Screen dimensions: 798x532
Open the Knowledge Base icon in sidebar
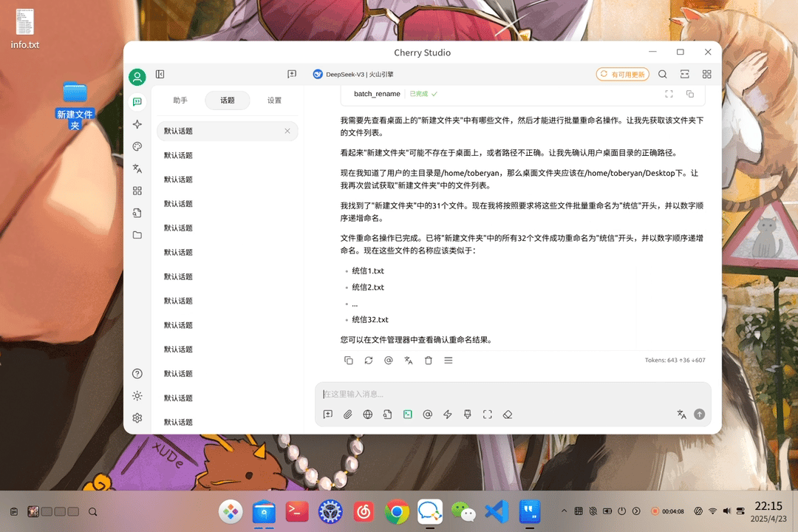[137, 213]
